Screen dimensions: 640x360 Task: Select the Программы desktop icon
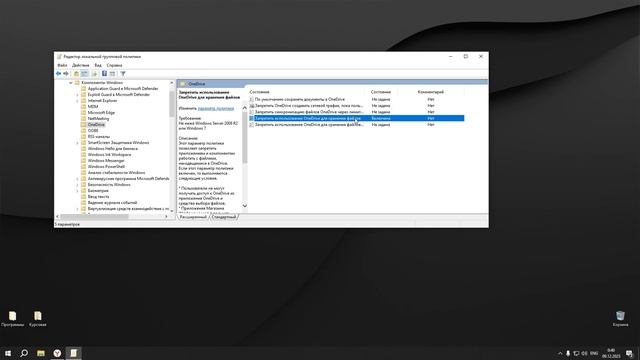(x=12, y=319)
